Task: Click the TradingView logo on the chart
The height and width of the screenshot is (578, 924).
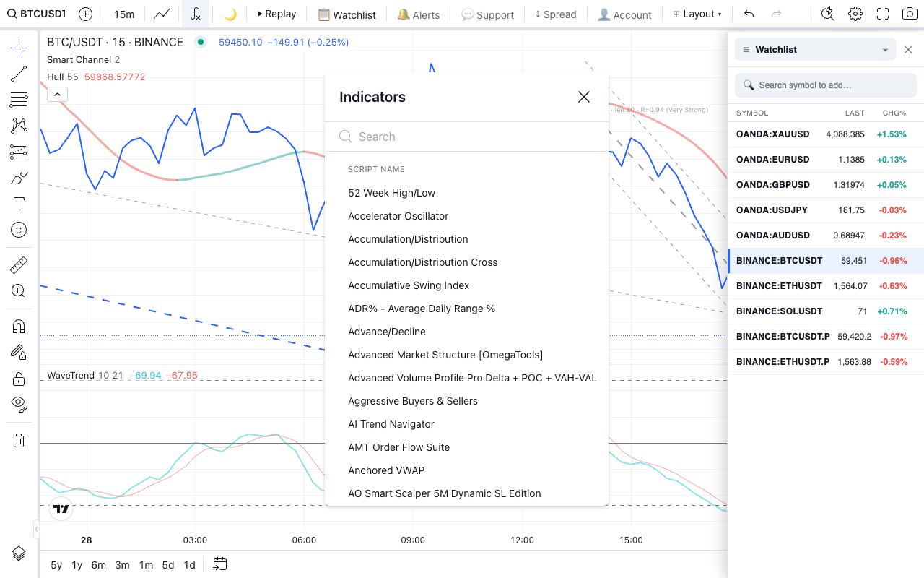Action: pyautogui.click(x=61, y=509)
